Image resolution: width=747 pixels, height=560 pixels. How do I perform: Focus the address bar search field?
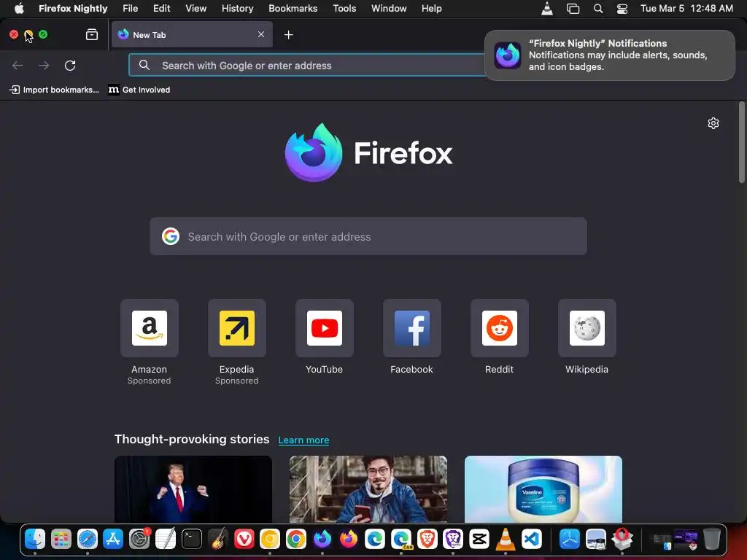(307, 65)
